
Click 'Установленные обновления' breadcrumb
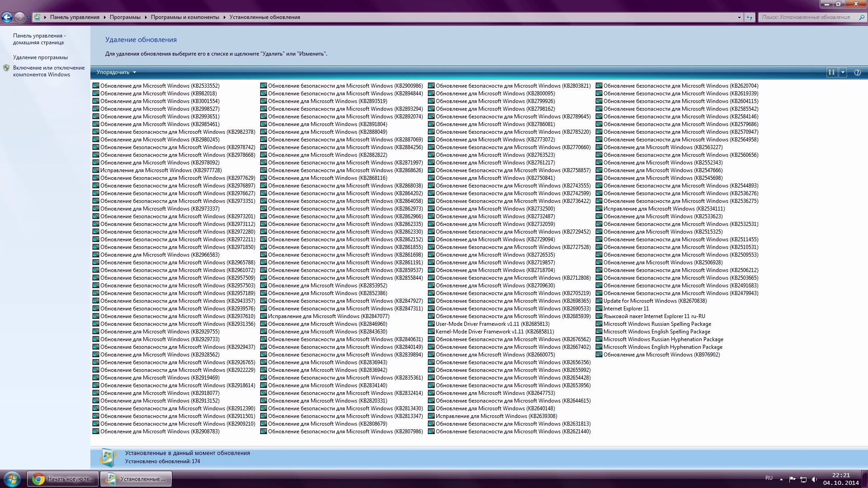pos(264,17)
